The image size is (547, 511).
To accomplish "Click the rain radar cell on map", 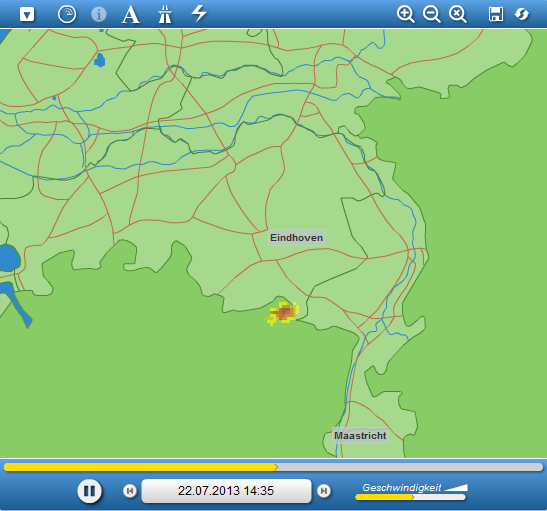I will tap(283, 314).
